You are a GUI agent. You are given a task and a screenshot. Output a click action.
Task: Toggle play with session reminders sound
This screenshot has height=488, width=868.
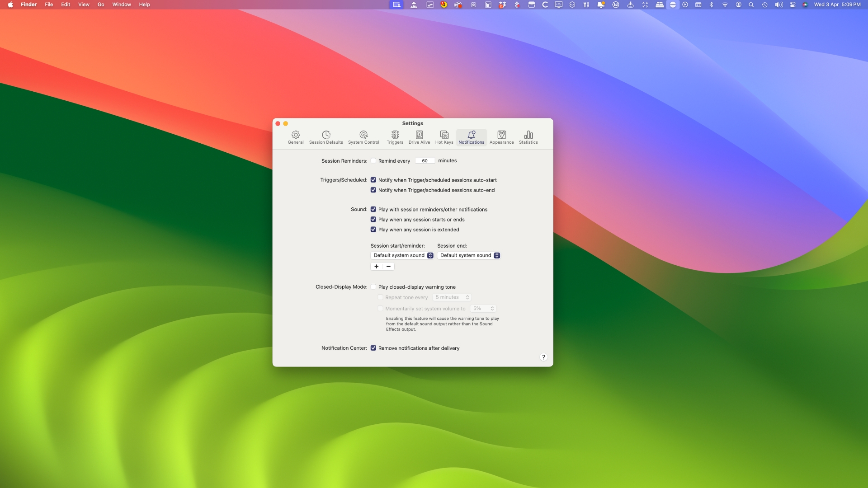[x=373, y=210]
